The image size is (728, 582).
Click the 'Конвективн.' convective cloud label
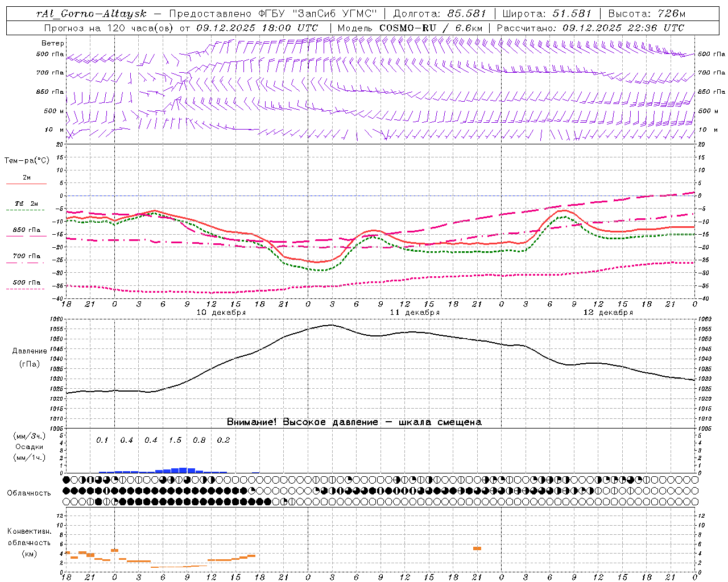[x=29, y=531]
